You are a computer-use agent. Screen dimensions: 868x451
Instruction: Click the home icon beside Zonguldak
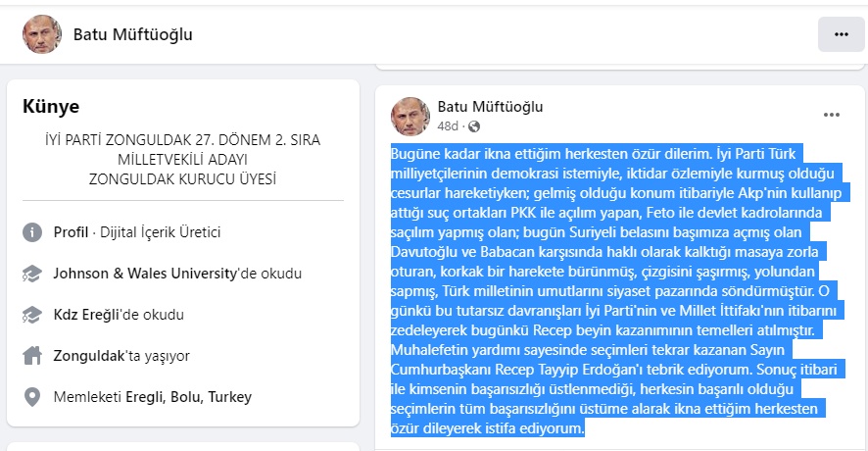tap(32, 356)
